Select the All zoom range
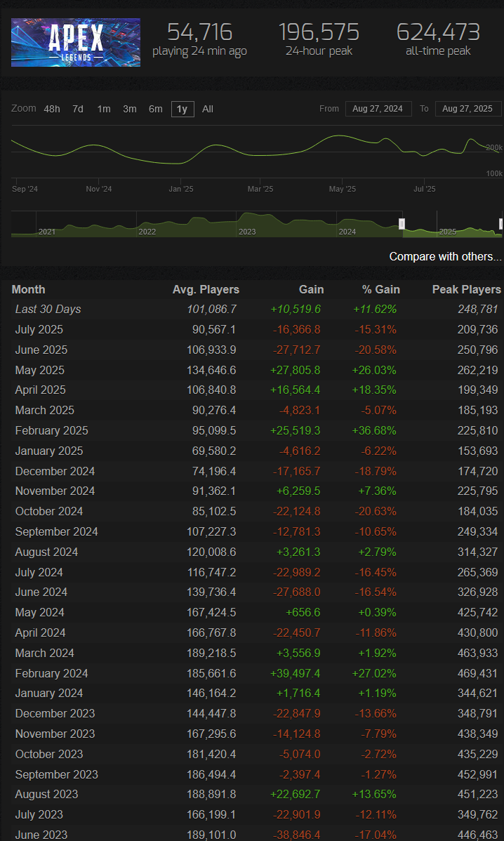This screenshot has height=841, width=504. point(208,109)
